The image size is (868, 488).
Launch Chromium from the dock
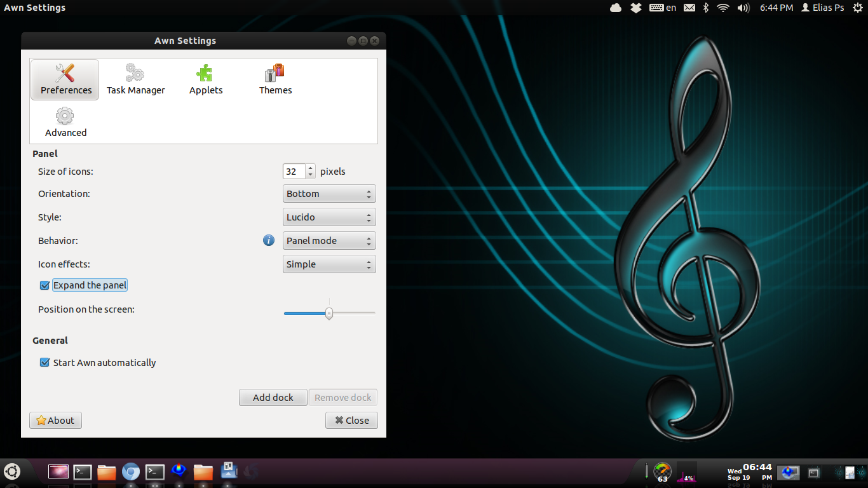tap(131, 471)
